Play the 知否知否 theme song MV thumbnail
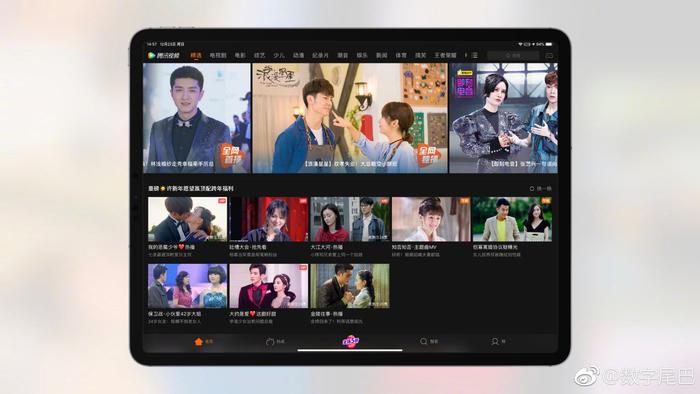The height and width of the screenshot is (394, 700). click(431, 219)
